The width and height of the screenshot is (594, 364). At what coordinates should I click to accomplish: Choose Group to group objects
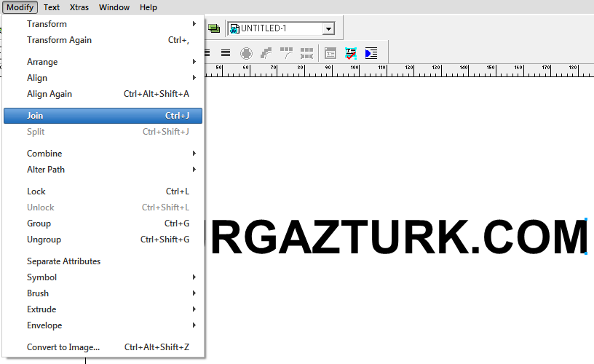pos(103,223)
